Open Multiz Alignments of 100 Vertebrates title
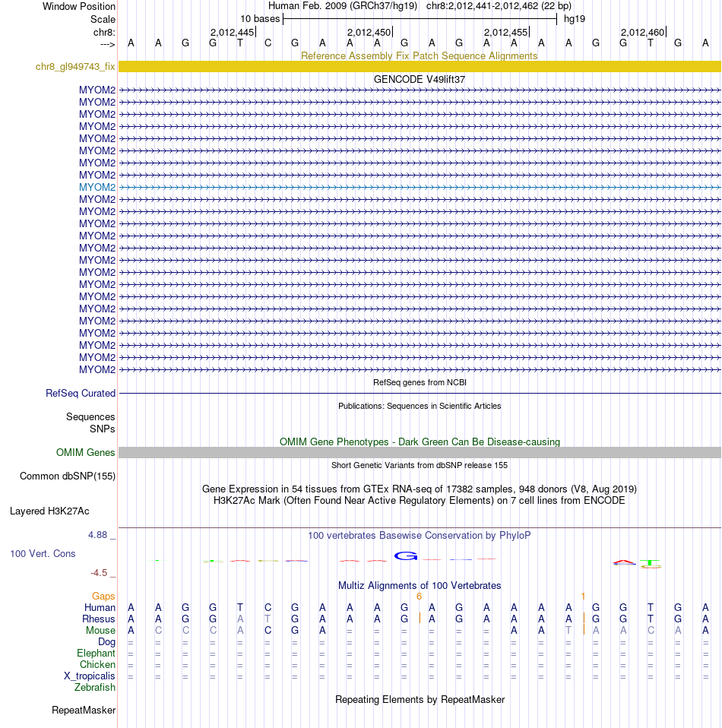This screenshot has height=728, width=722. [420, 585]
